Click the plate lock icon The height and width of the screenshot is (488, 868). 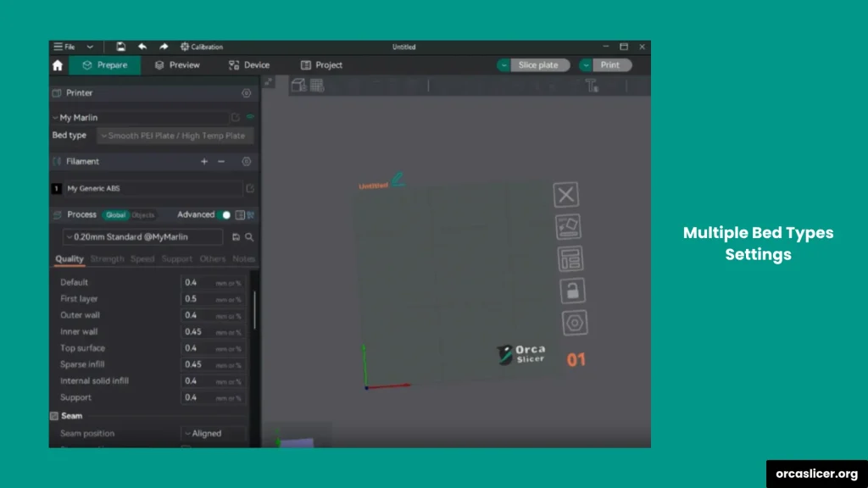click(x=572, y=291)
